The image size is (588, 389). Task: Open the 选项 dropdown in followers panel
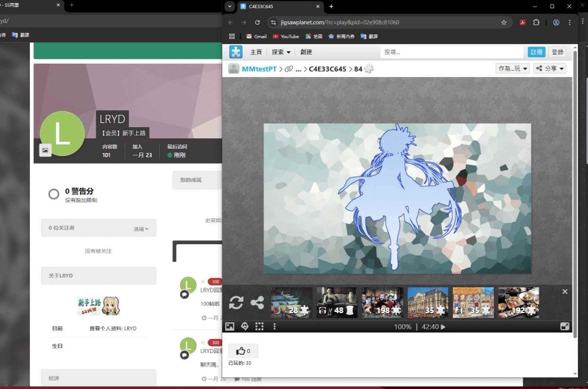[141, 229]
